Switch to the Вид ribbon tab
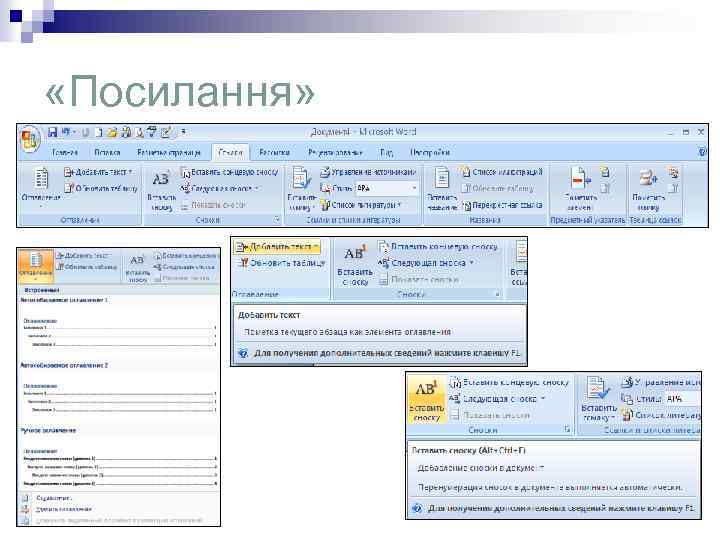This screenshot has height=540, width=720. 386,152
